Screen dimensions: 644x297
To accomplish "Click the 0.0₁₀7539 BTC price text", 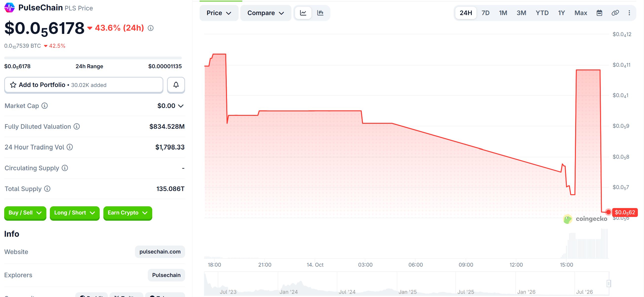I will (x=22, y=46).
